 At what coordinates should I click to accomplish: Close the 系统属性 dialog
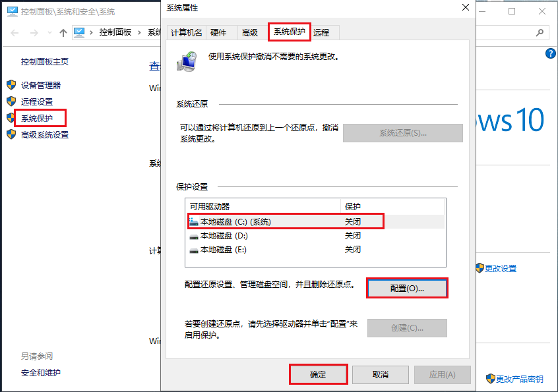pos(466,7)
